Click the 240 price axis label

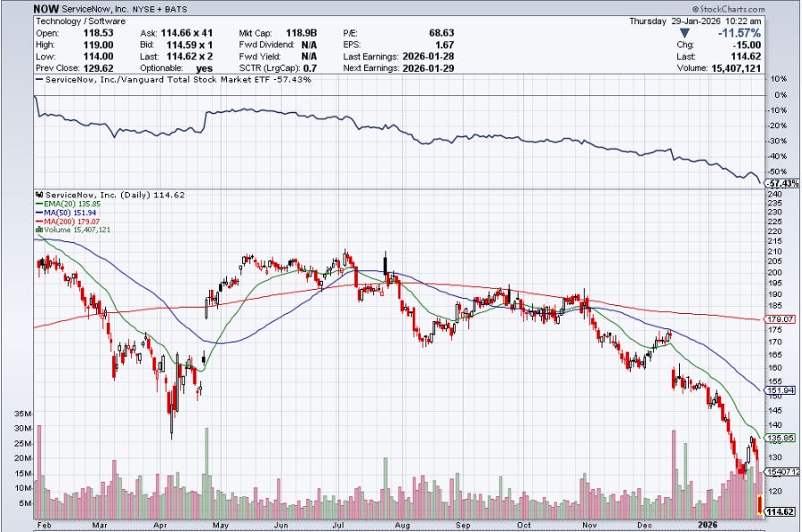(x=775, y=194)
